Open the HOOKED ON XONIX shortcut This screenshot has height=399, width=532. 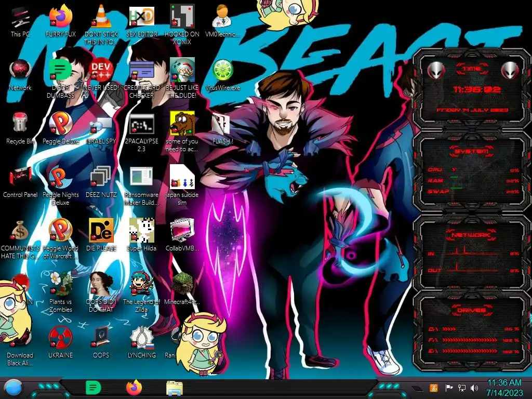[182, 25]
